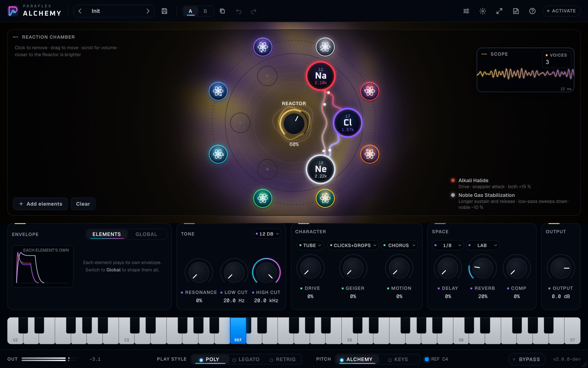Open help with the question mark icon
The image size is (588, 368).
pos(532,11)
